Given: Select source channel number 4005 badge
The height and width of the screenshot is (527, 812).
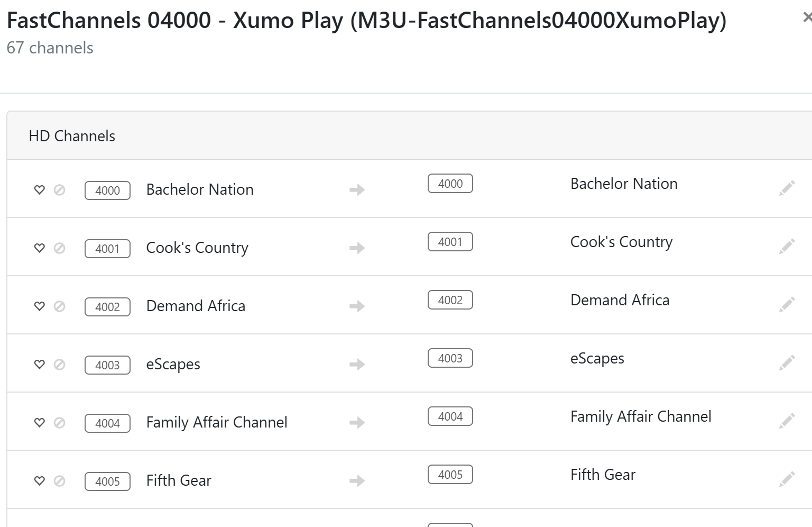Looking at the screenshot, I should 107,481.
